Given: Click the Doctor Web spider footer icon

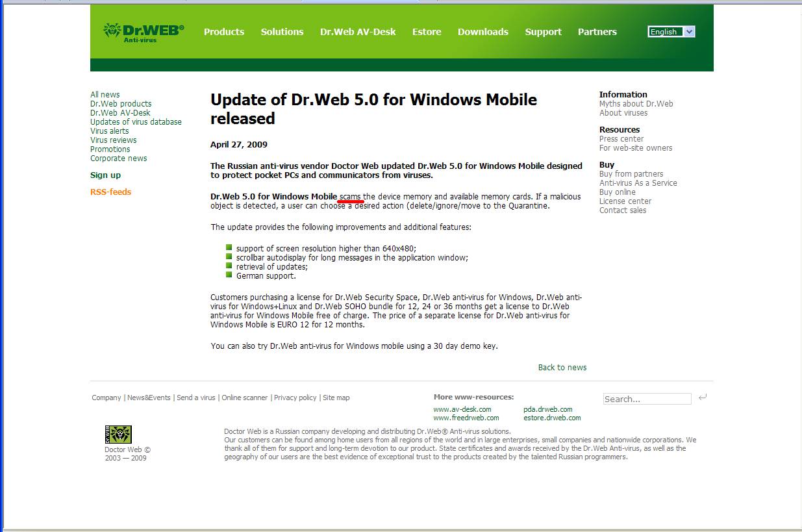Looking at the screenshot, I should point(118,435).
